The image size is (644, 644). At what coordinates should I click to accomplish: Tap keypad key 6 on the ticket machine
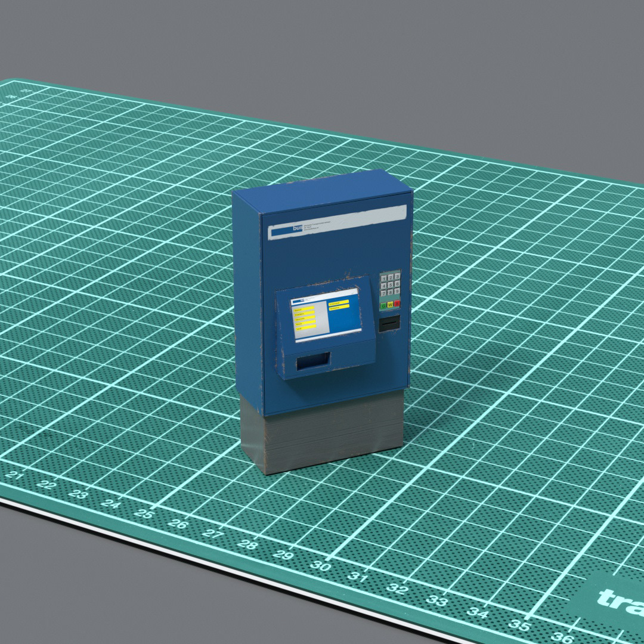pos(397,284)
